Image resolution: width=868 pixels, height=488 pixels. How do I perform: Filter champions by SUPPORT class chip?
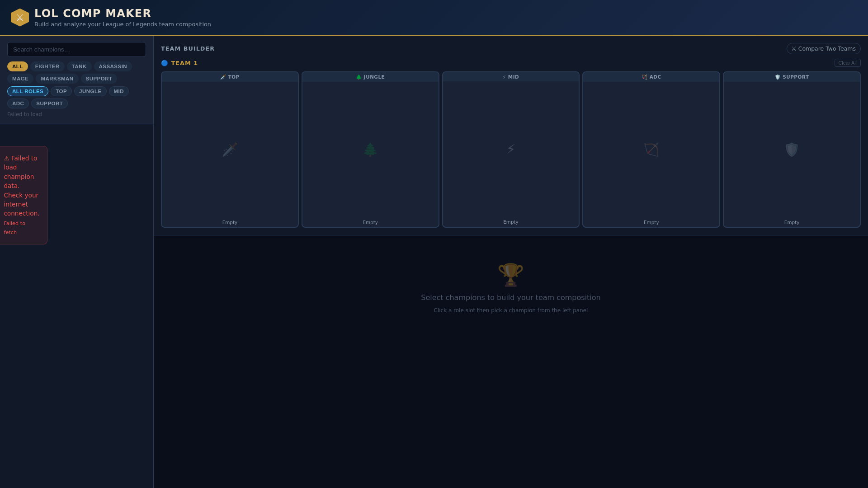(99, 79)
